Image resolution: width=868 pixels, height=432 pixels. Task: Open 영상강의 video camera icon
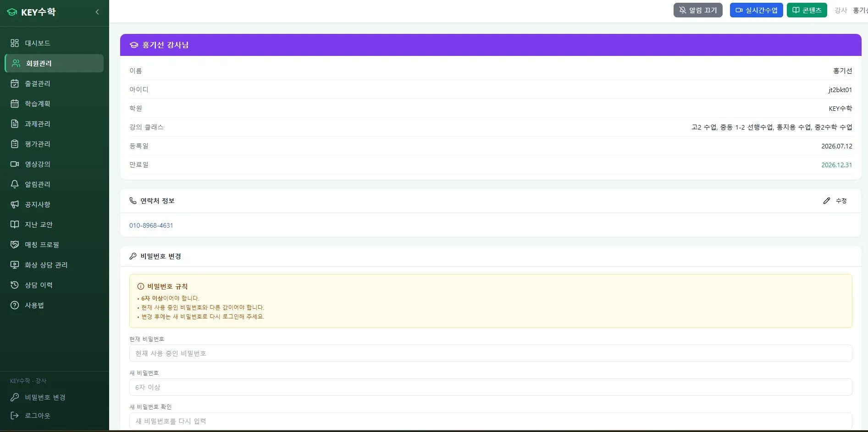coord(15,164)
